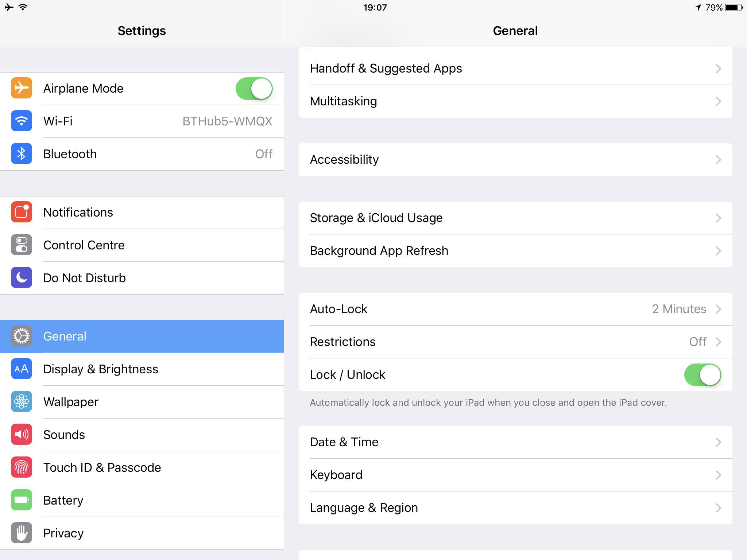Open Date & Time settings

[x=515, y=442]
